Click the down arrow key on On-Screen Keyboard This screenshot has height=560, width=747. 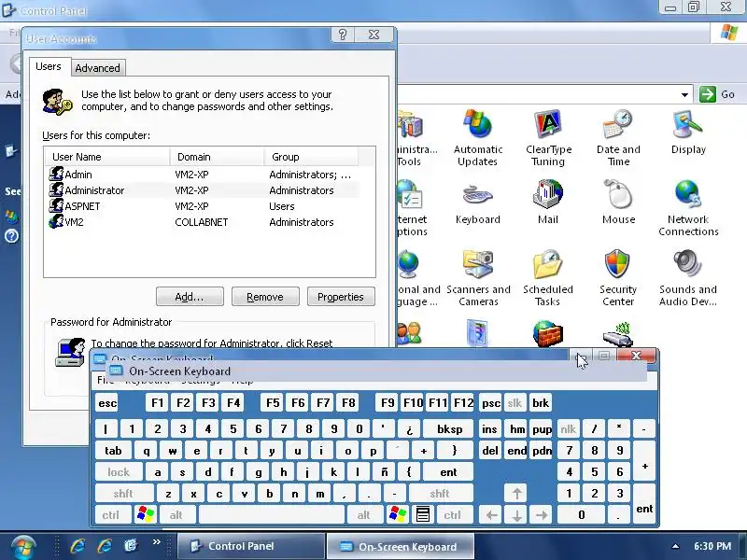coord(517,515)
